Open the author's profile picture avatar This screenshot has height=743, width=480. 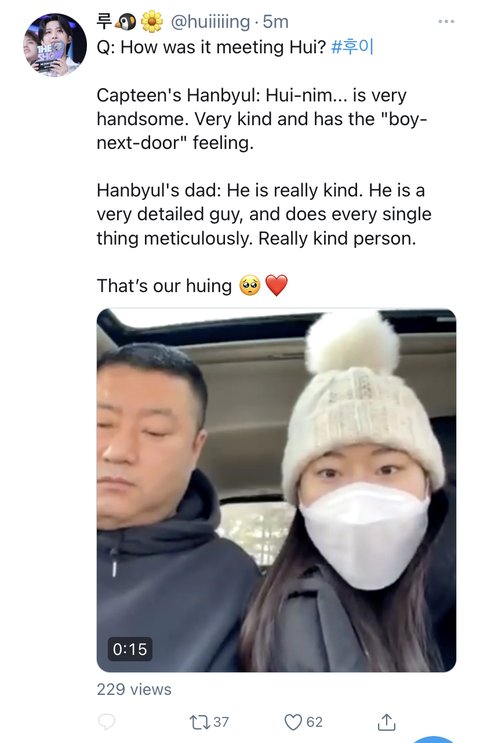pyautogui.click(x=55, y=45)
